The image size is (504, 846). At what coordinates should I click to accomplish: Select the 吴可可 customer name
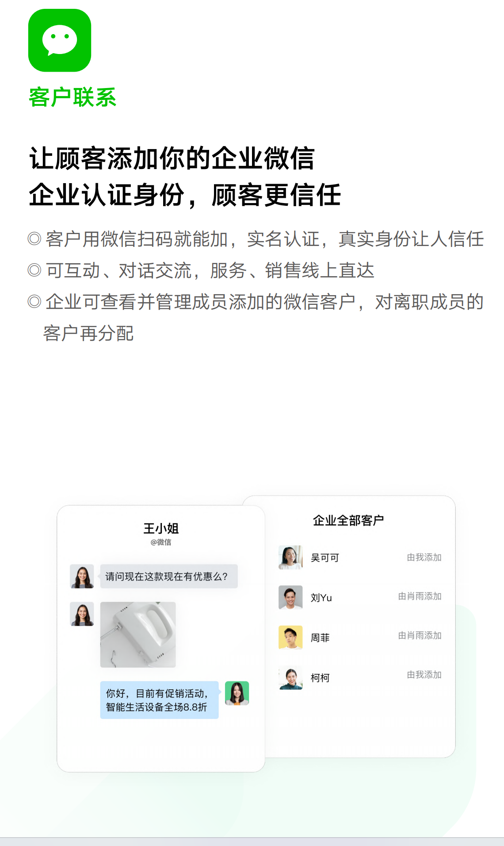pyautogui.click(x=325, y=558)
